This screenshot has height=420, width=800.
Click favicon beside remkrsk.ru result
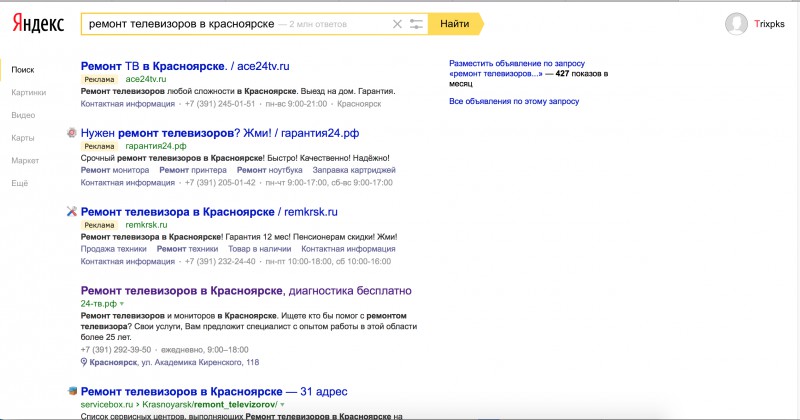tap(72, 211)
